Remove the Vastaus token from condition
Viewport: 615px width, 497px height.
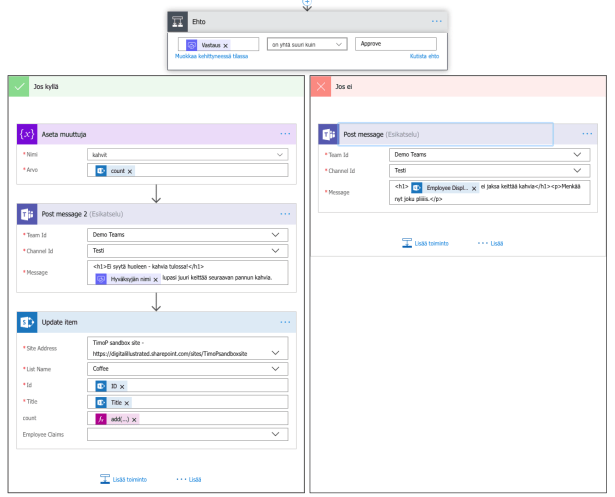coord(225,46)
